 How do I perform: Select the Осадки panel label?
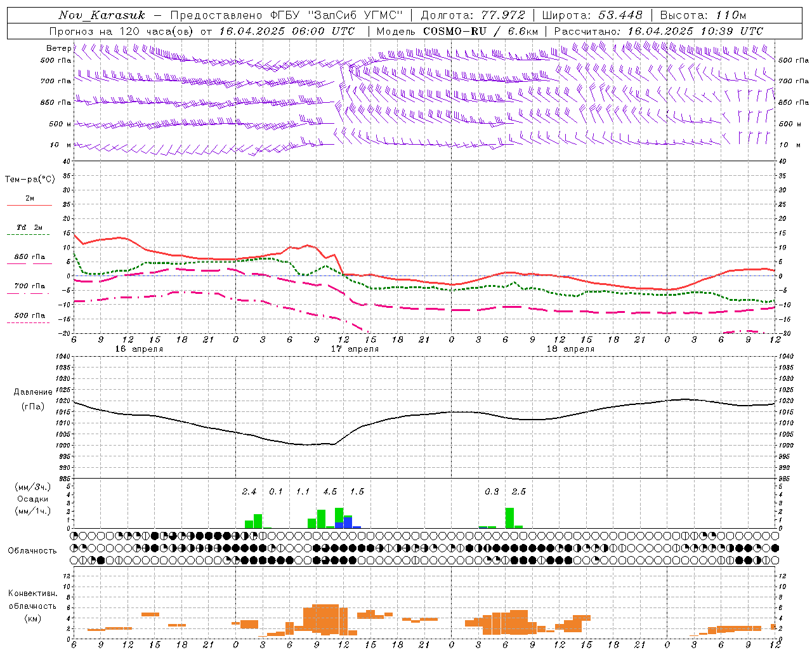coord(32,499)
